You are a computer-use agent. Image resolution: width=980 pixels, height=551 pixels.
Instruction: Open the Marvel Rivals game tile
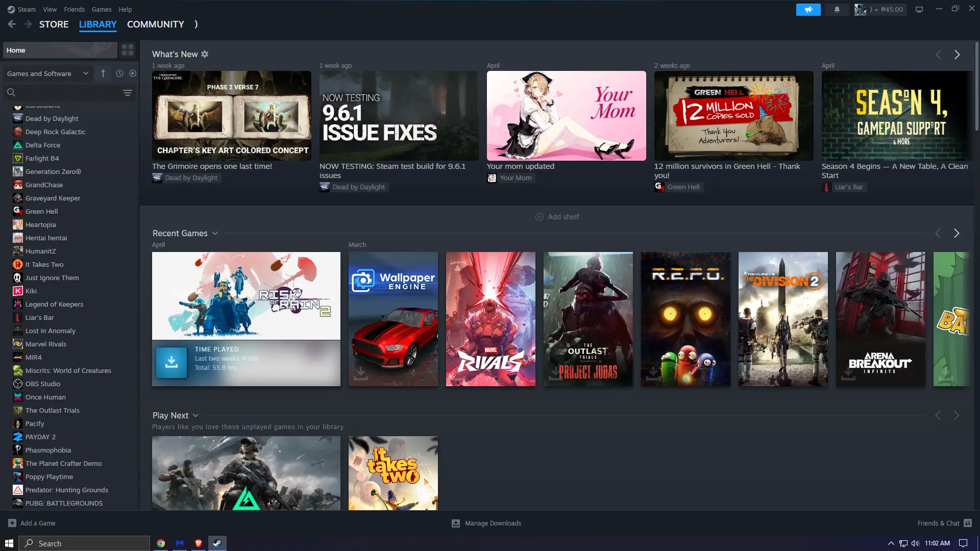[x=491, y=319]
